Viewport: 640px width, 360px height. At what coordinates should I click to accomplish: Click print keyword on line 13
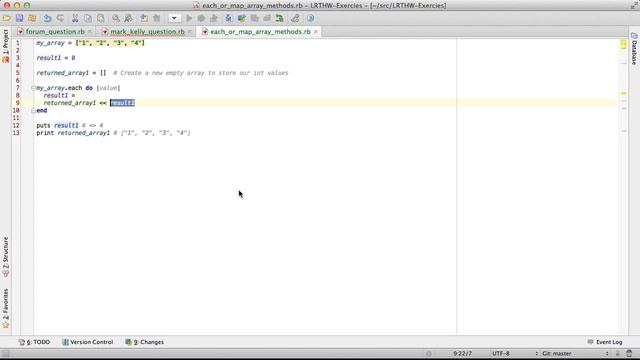(x=45, y=133)
